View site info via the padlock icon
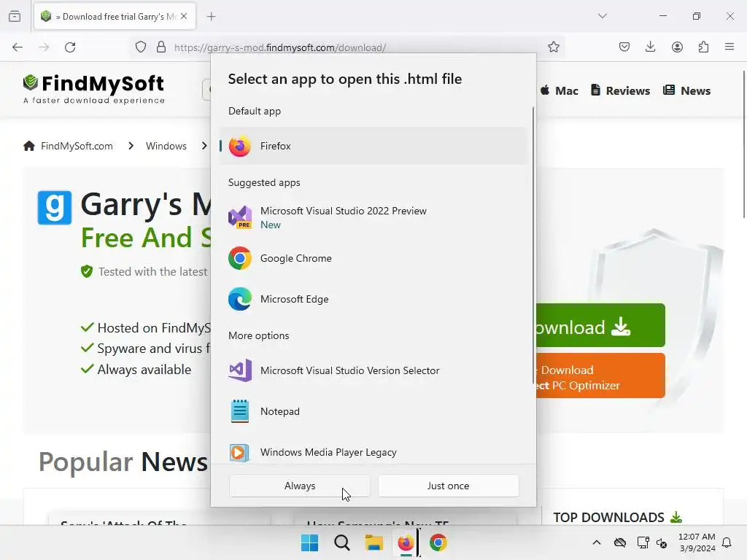The width and height of the screenshot is (747, 560). pyautogui.click(x=161, y=47)
